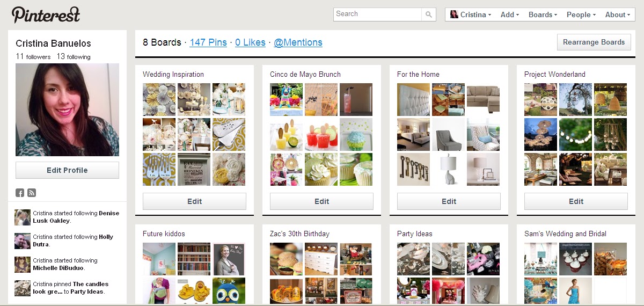
Task: Open the About menu
Action: click(618, 14)
